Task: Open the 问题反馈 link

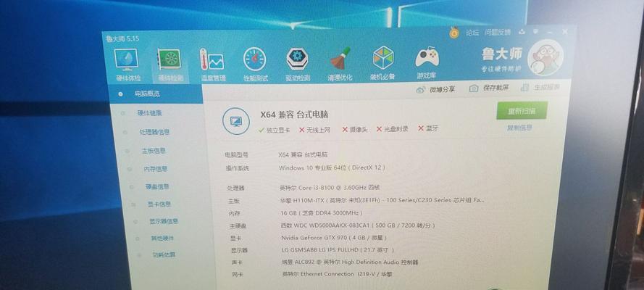Action: (x=498, y=32)
